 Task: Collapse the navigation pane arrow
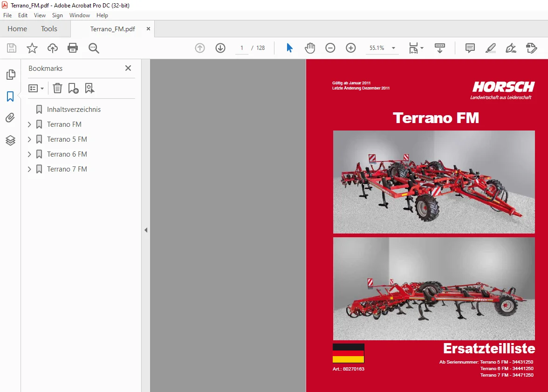146,230
